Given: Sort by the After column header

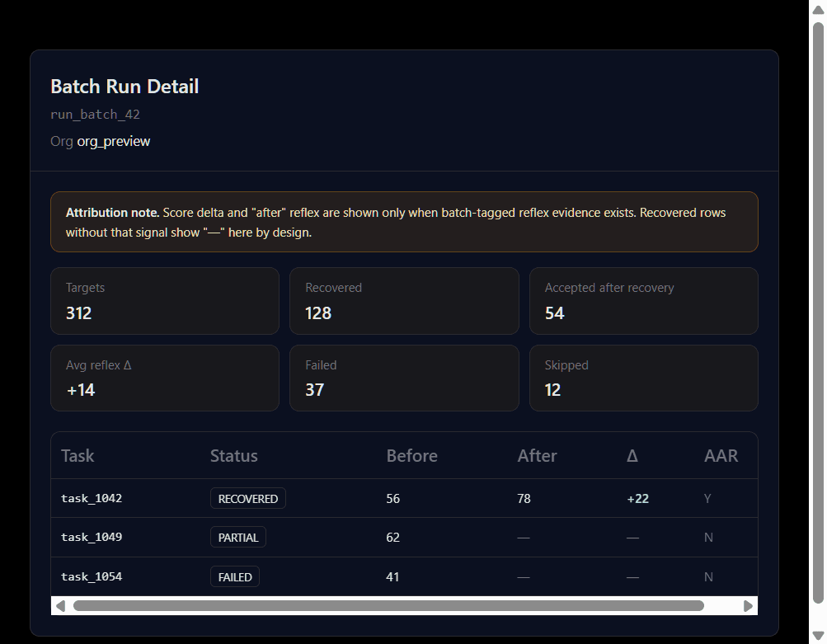Looking at the screenshot, I should [537, 455].
